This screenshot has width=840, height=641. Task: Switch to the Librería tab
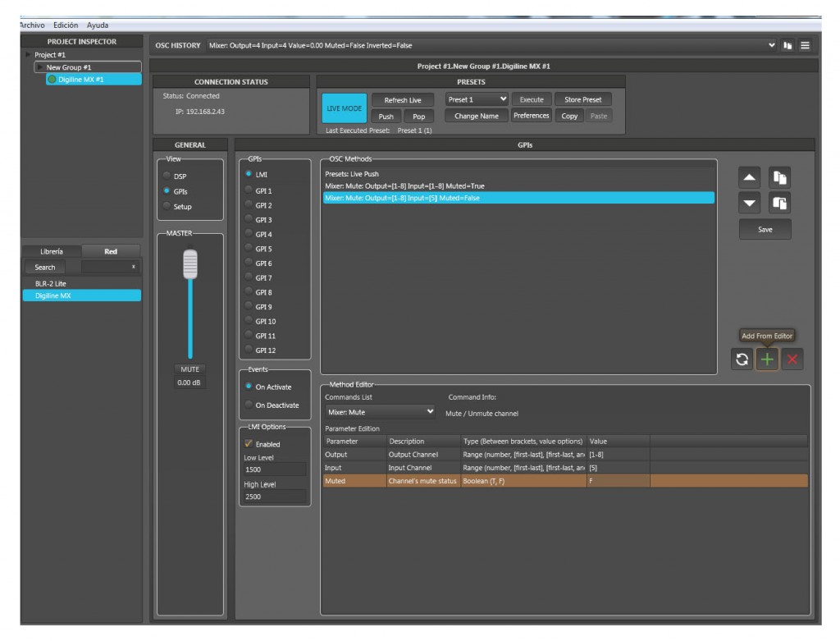point(51,252)
